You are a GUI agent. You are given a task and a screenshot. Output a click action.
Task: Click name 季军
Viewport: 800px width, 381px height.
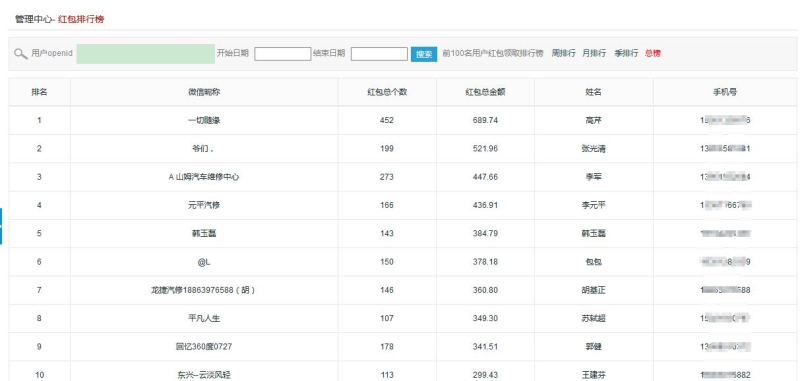pyautogui.click(x=593, y=177)
